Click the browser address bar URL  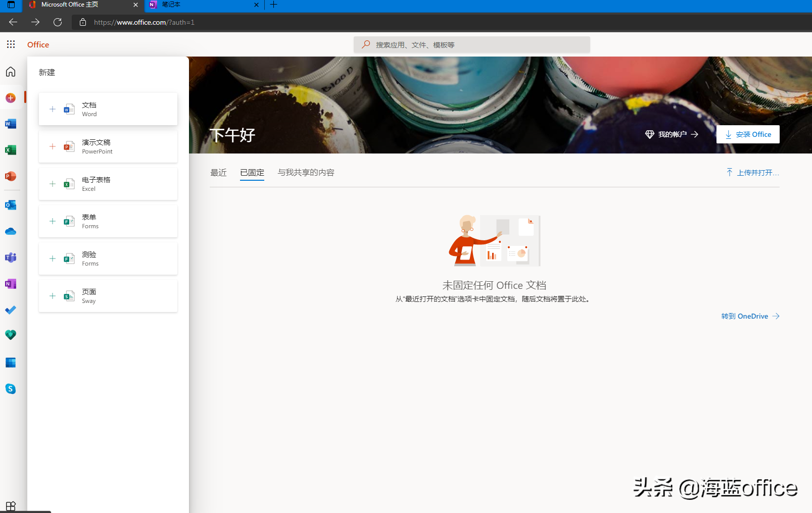pyautogui.click(x=144, y=22)
